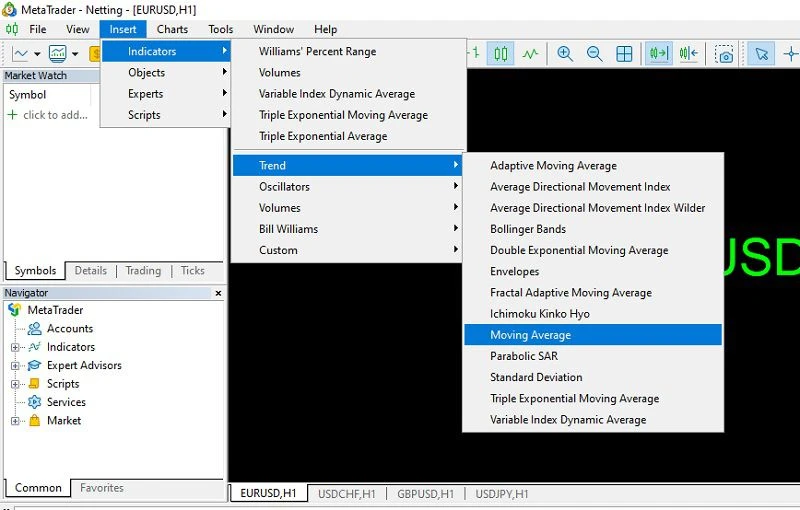Select the standard cursor arrow tool

(761, 54)
